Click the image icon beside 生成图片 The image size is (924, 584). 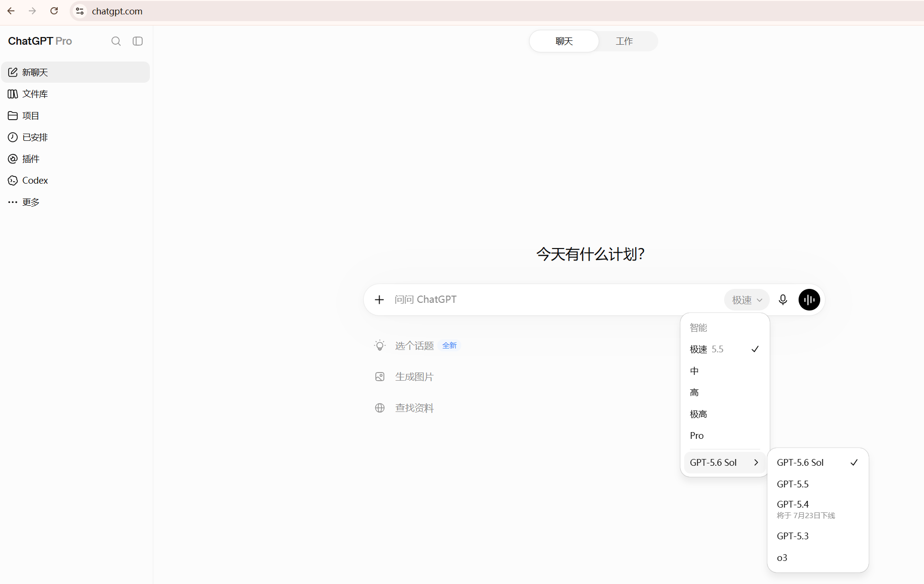(x=380, y=377)
